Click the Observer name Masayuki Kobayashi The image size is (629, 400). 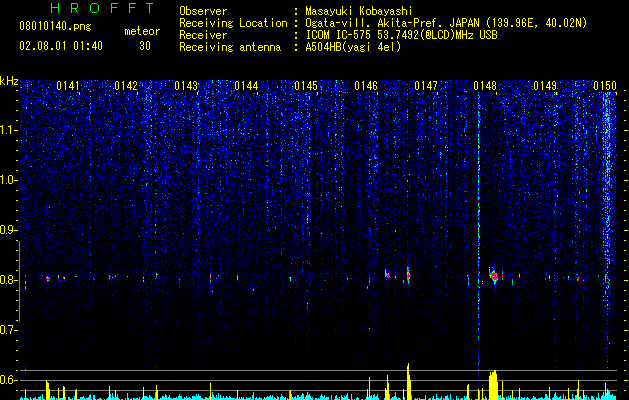point(359,11)
